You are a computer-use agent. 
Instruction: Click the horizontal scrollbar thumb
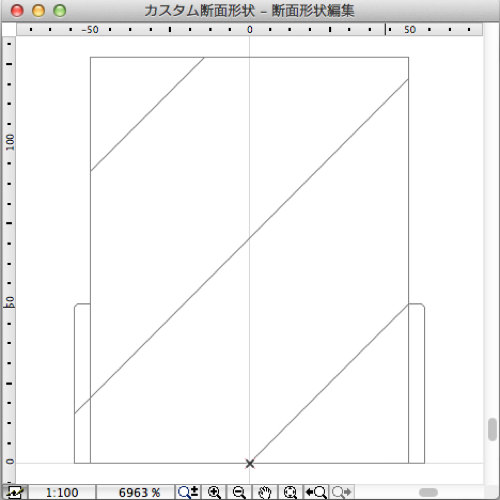428,492
